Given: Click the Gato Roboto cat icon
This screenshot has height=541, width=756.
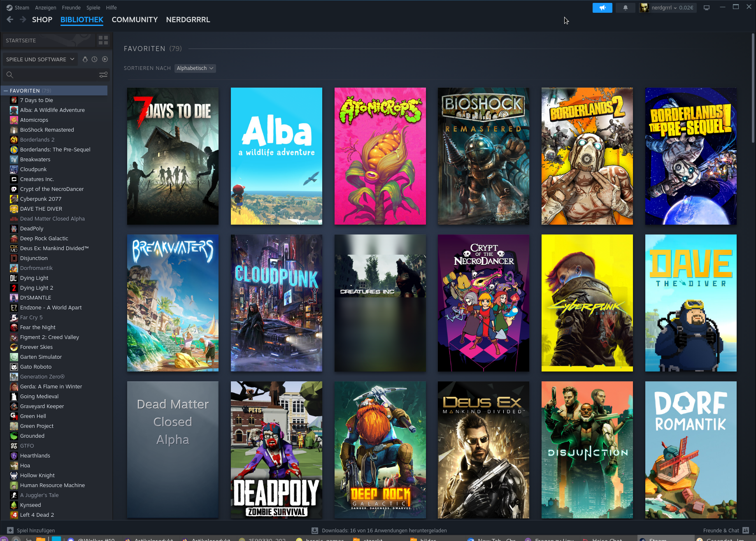Looking at the screenshot, I should 14,367.
